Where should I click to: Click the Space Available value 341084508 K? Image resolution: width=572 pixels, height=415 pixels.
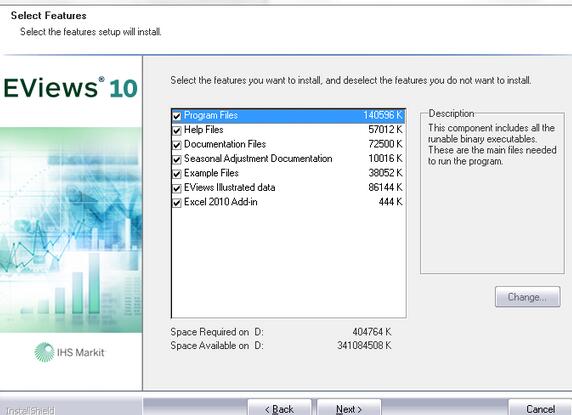point(364,345)
